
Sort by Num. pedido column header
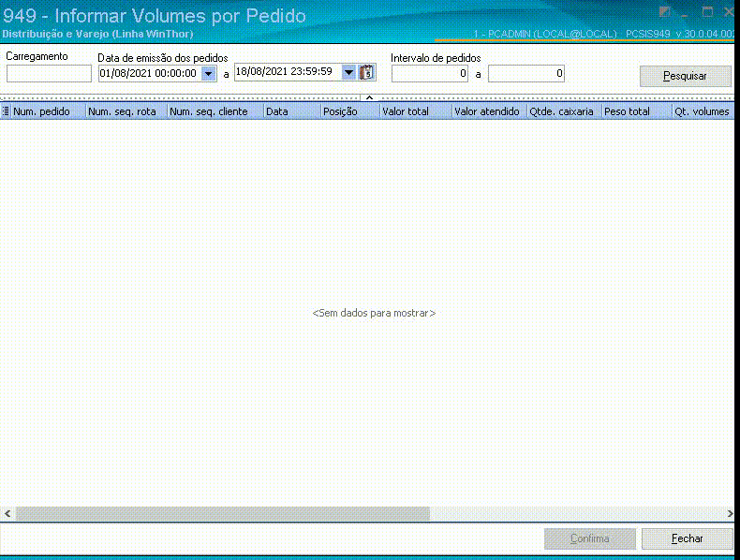tap(48, 111)
